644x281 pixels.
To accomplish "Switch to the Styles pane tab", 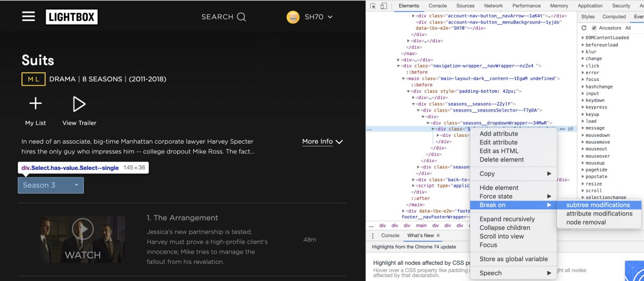I will [x=588, y=17].
